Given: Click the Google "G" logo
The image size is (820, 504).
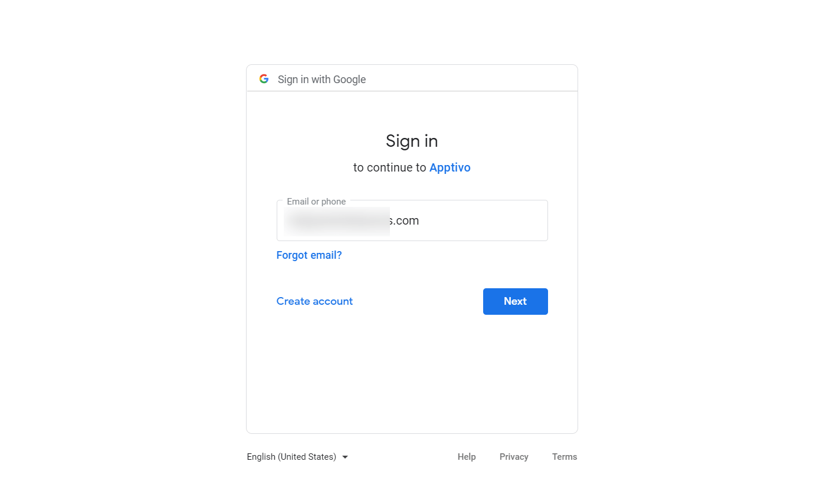Looking at the screenshot, I should (264, 79).
